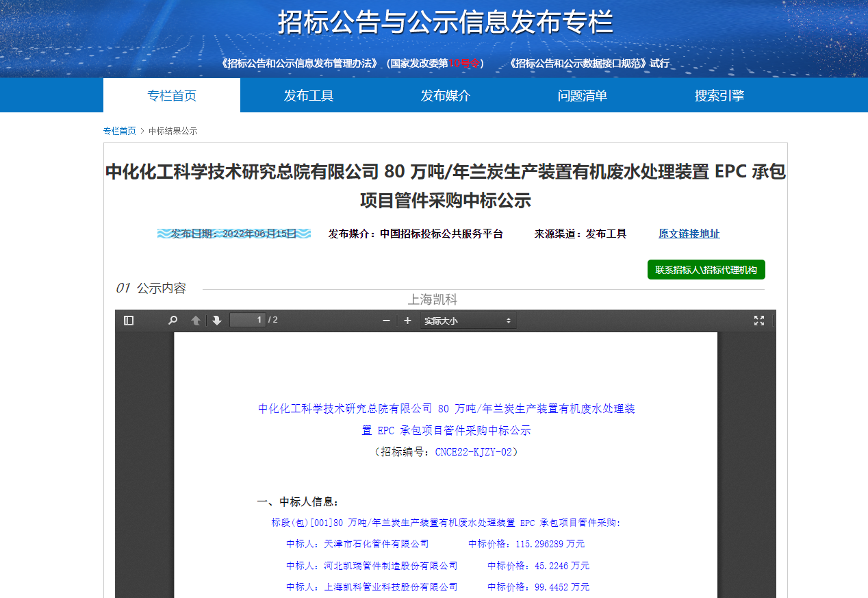
Task: Open the 实际大小 zoom dropdown
Action: [x=468, y=321]
